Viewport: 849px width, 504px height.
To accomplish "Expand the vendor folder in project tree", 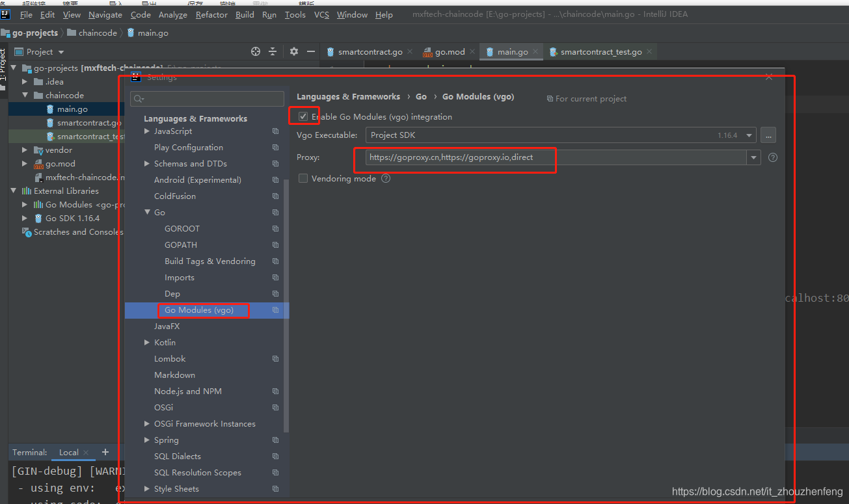I will pos(25,150).
